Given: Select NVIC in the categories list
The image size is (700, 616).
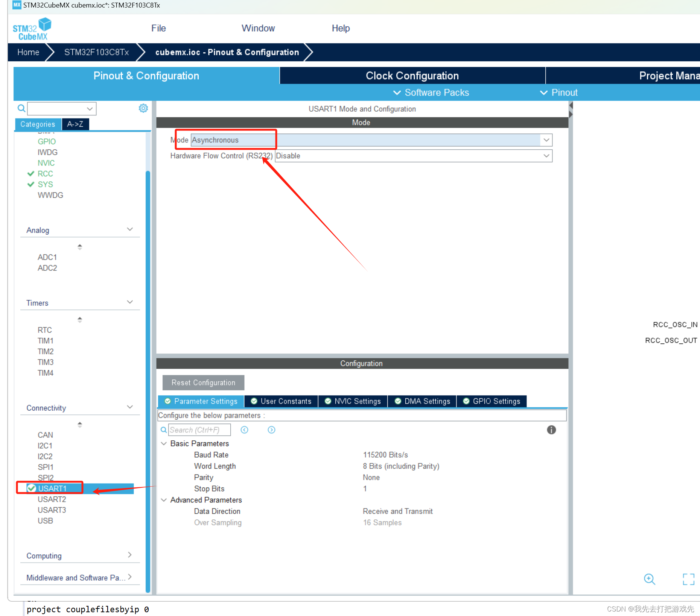Looking at the screenshot, I should click(46, 163).
